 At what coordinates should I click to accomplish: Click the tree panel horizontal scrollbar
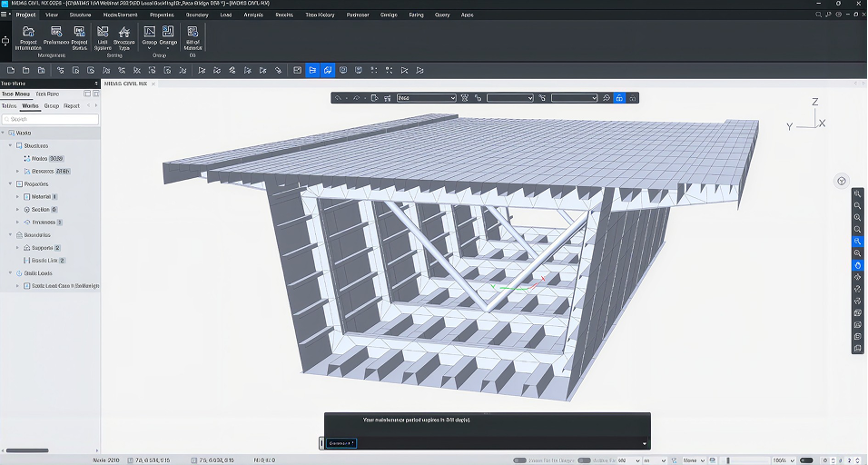tap(27, 450)
